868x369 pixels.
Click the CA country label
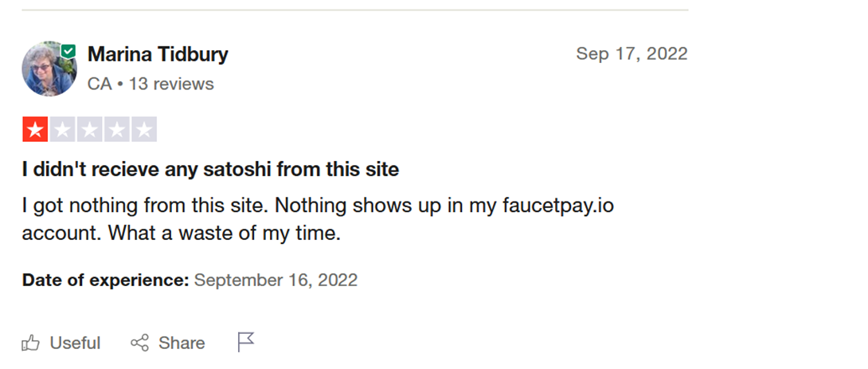point(99,84)
